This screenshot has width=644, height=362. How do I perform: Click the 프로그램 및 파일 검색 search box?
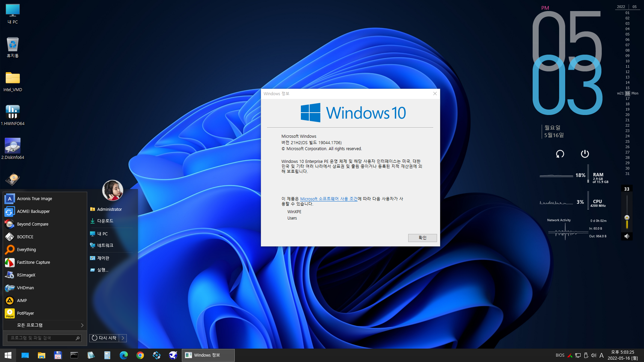coord(44,338)
